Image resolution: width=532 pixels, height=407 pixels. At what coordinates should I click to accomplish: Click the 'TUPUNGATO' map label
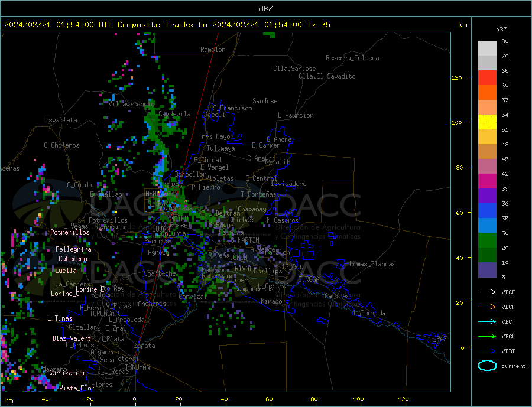[105, 314]
